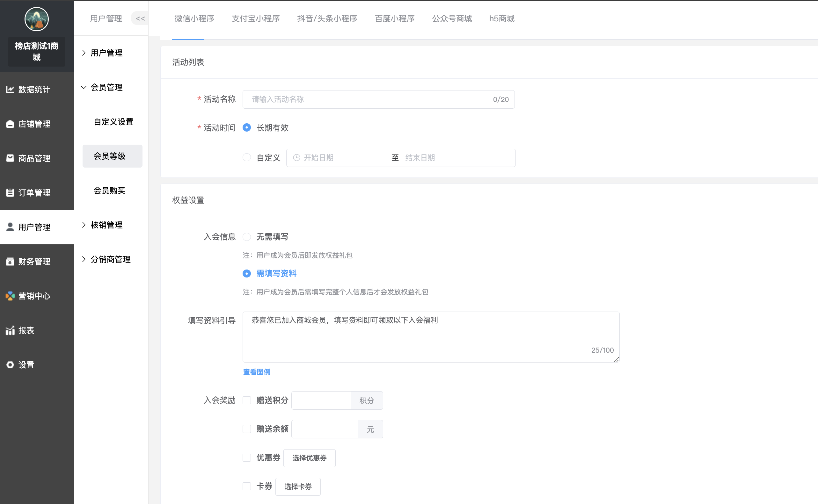Click the 营销中心 colorful icon
Screen dimensions: 818x504
click(x=10, y=296)
